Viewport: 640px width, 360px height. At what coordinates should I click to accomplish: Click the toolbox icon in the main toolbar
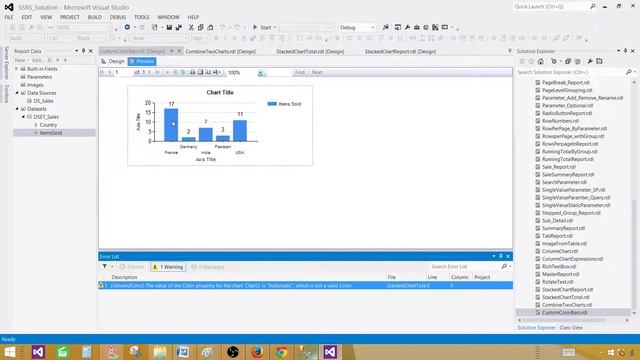tap(417, 27)
